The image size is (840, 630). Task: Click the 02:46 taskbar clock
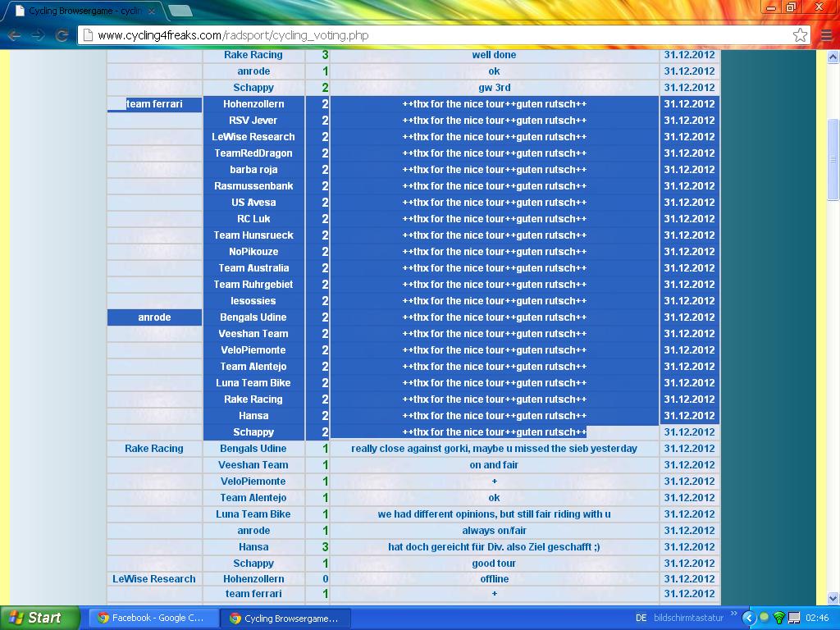[817, 618]
